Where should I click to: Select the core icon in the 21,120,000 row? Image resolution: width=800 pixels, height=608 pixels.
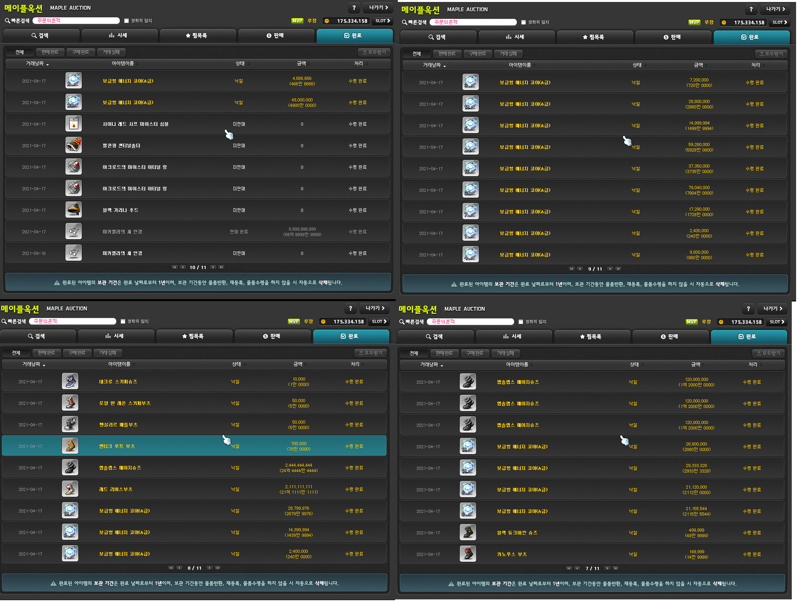(468, 489)
